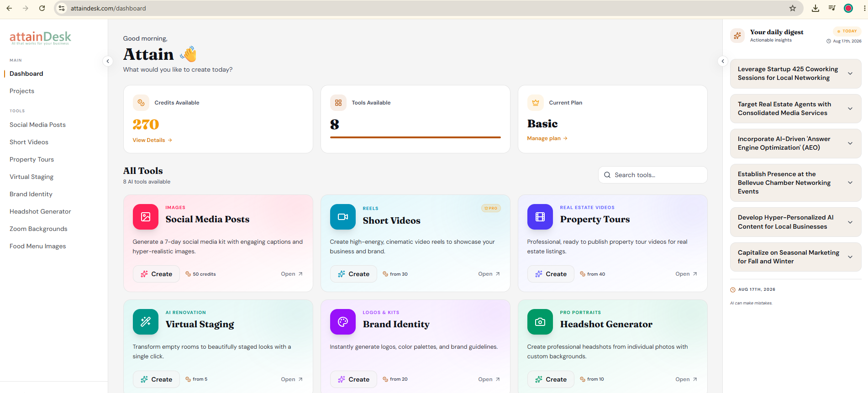
Task: Open the Property Tours card link
Action: [686, 274]
